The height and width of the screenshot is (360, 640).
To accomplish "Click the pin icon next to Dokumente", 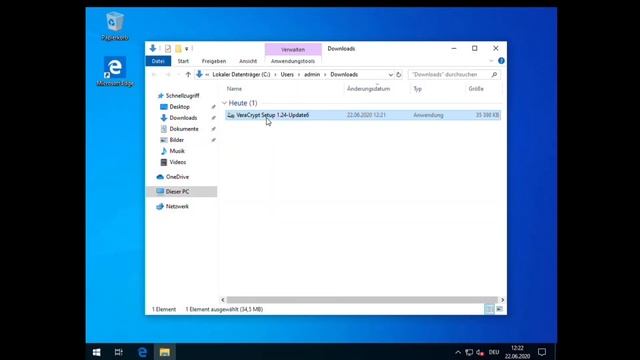I will coord(213,129).
